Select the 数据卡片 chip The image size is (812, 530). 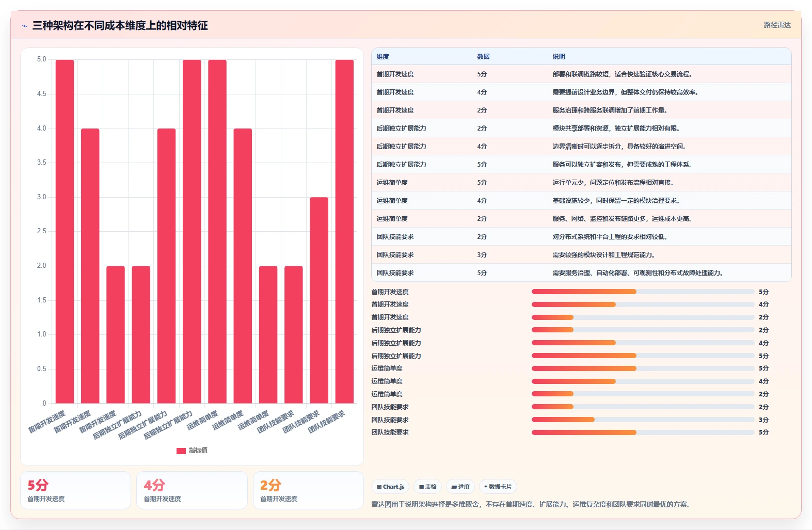point(498,487)
